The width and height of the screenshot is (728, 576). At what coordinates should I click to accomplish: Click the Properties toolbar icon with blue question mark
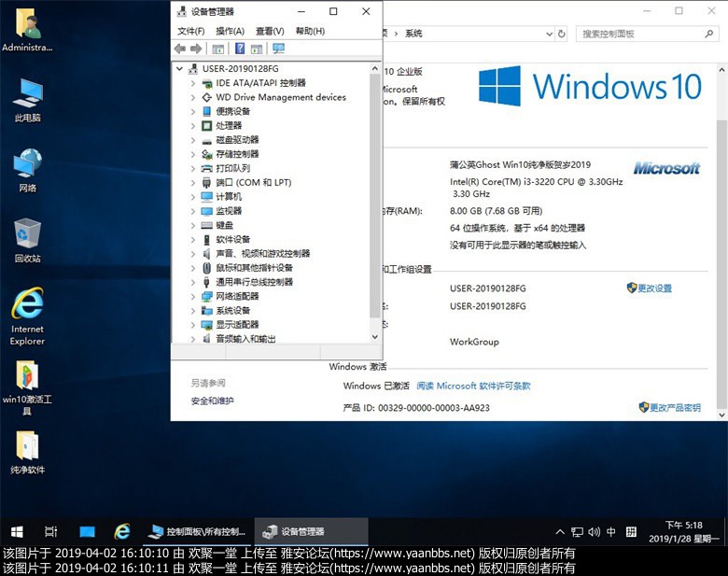pos(240,49)
